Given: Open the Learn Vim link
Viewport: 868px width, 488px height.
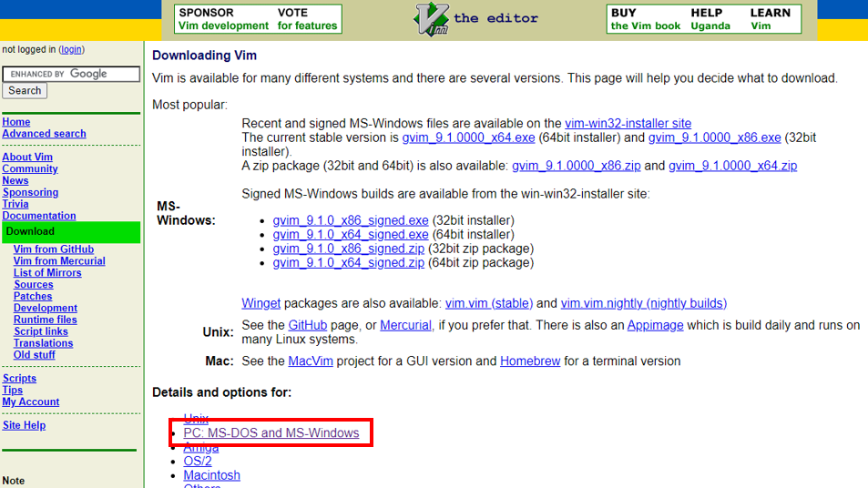Looking at the screenshot, I should (x=770, y=19).
